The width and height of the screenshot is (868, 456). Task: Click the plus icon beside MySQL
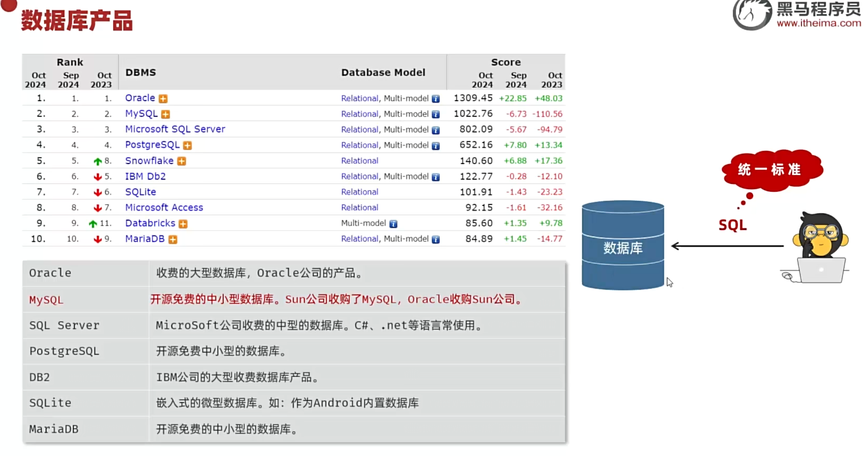[x=166, y=114]
